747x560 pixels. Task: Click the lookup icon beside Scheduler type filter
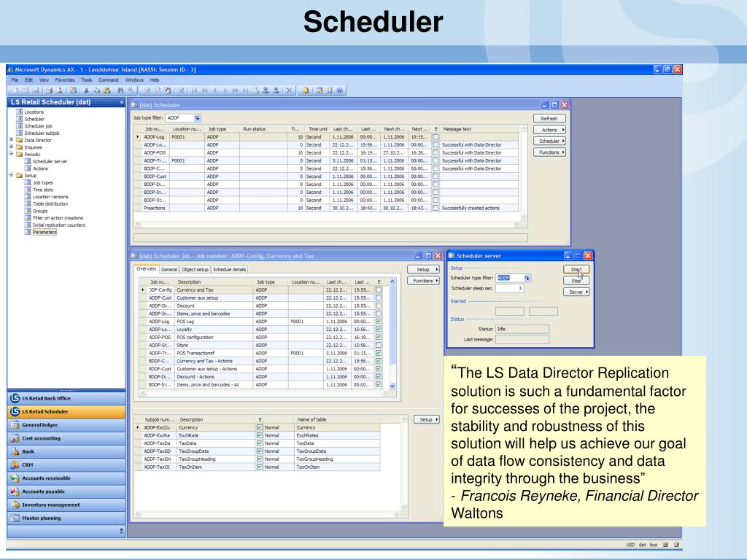(527, 278)
